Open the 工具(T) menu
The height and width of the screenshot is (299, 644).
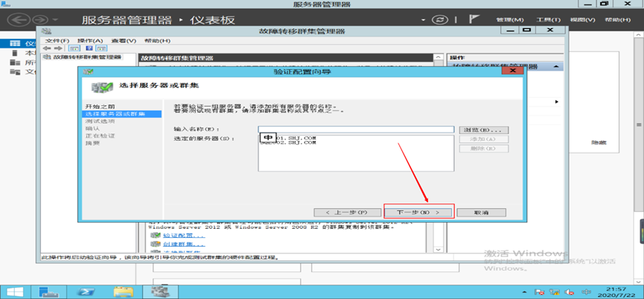click(548, 19)
